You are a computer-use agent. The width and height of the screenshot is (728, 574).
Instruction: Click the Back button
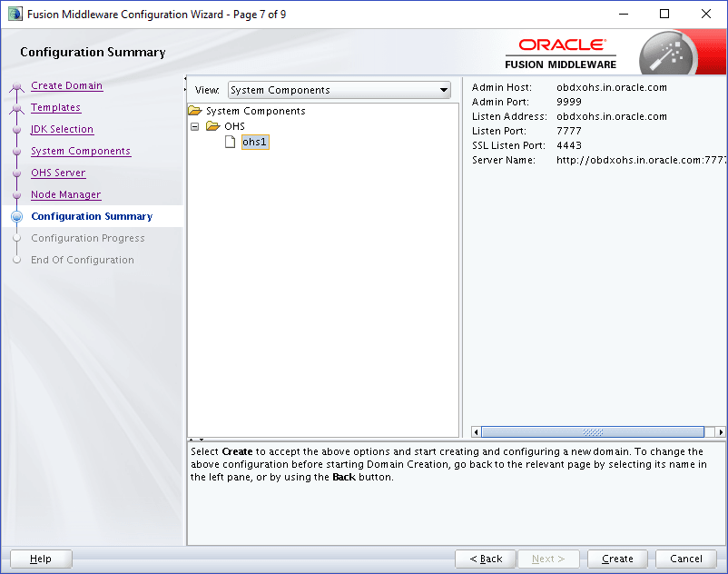485,559
